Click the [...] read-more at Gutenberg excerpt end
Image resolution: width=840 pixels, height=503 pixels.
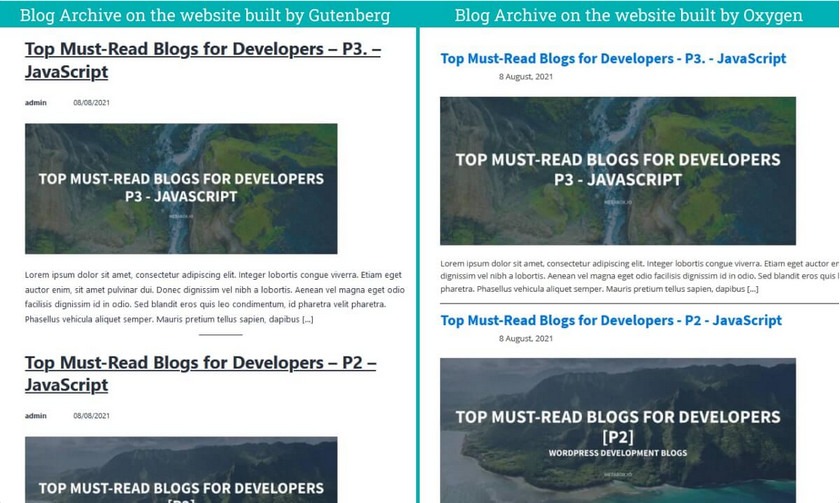(308, 320)
